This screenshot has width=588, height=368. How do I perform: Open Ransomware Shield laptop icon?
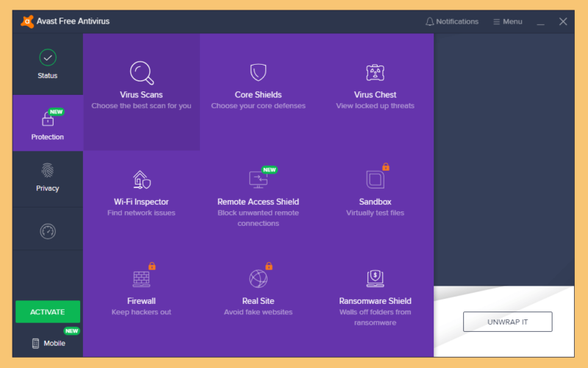[375, 279]
